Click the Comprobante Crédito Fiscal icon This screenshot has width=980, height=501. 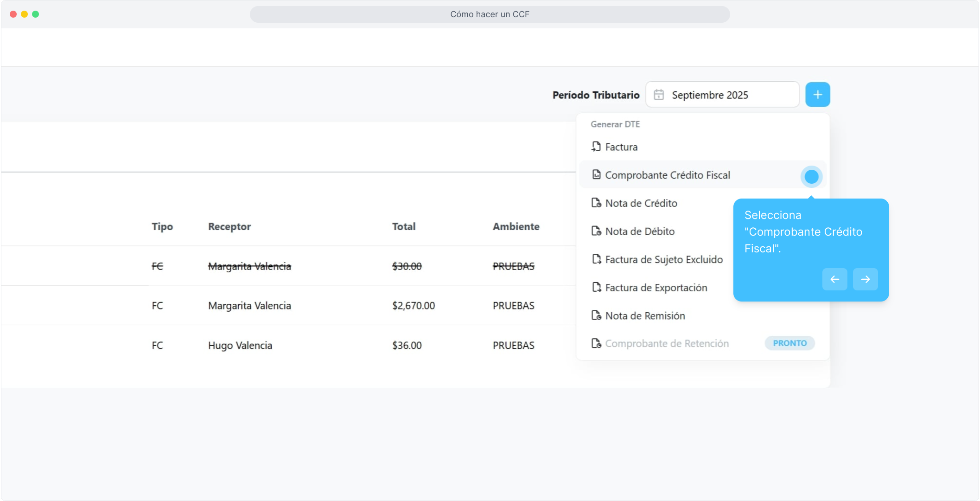(596, 175)
